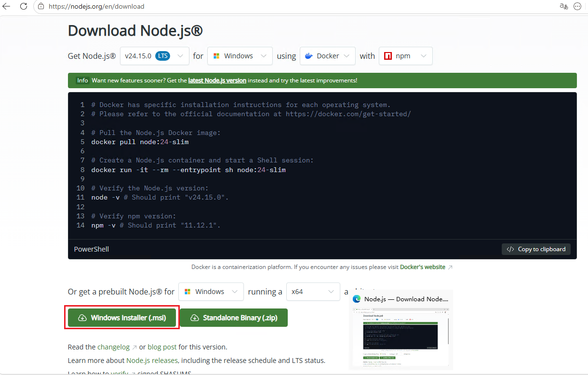Open Docker's website link
Viewport: 588px width, 375px height.
[x=423, y=267]
